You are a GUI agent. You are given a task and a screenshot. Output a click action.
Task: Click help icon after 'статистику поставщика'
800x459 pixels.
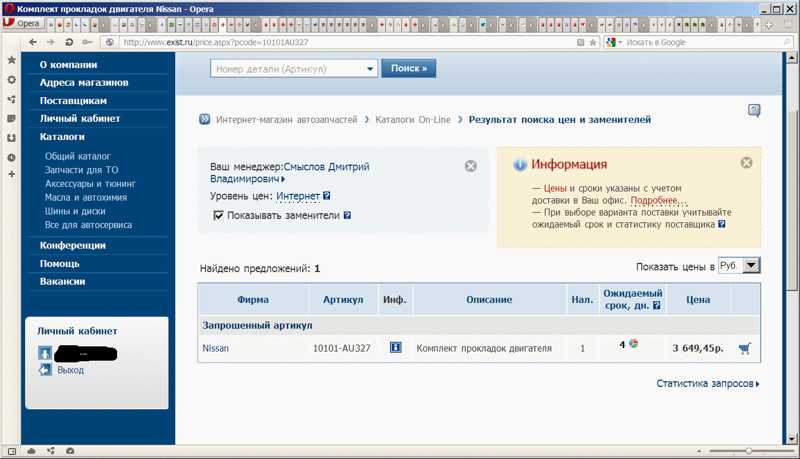[x=721, y=224]
